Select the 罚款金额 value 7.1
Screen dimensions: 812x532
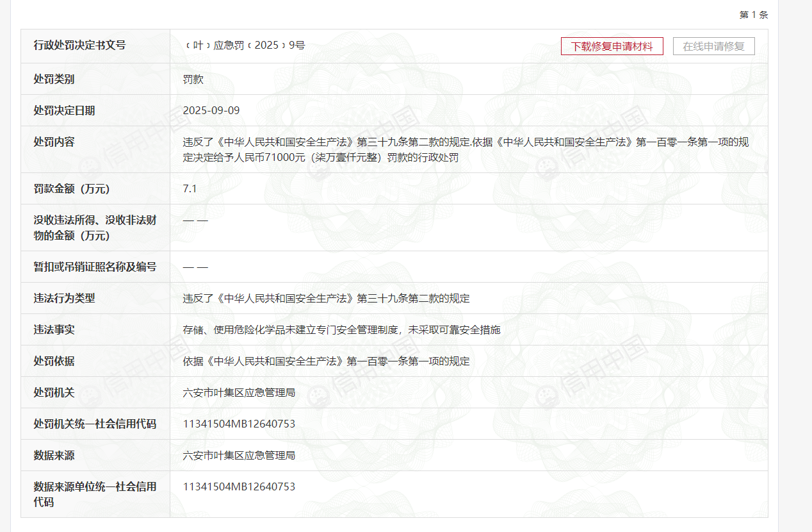point(190,189)
